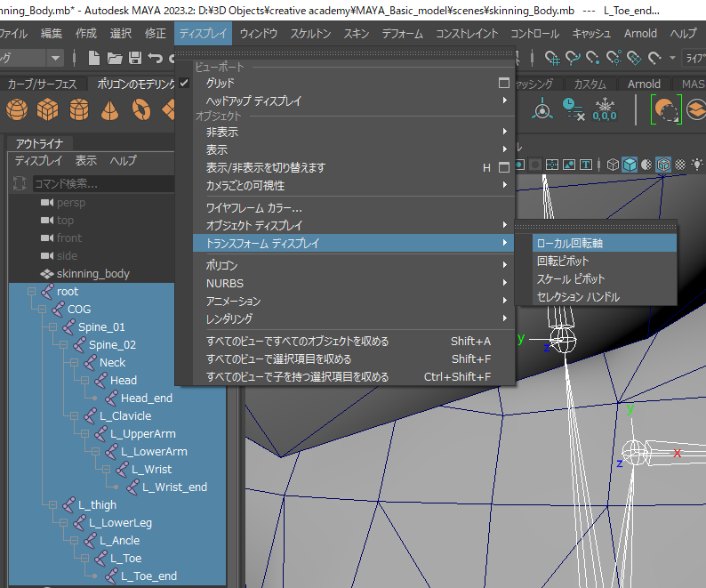Click the Save Scene floppy icon
The image size is (706, 588).
pyautogui.click(x=135, y=58)
